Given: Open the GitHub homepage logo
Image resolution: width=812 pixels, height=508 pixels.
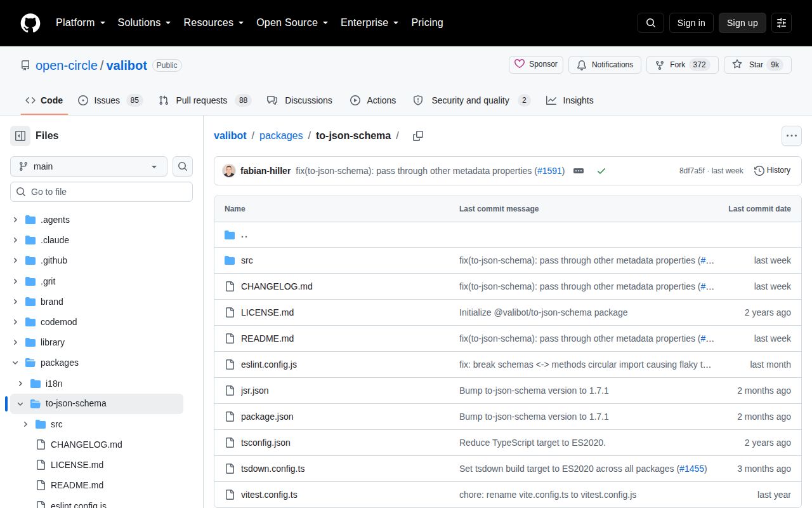Looking at the screenshot, I should [x=30, y=23].
